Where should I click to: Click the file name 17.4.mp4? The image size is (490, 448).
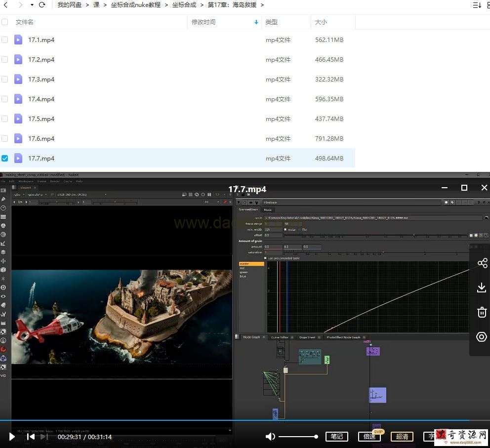point(41,99)
